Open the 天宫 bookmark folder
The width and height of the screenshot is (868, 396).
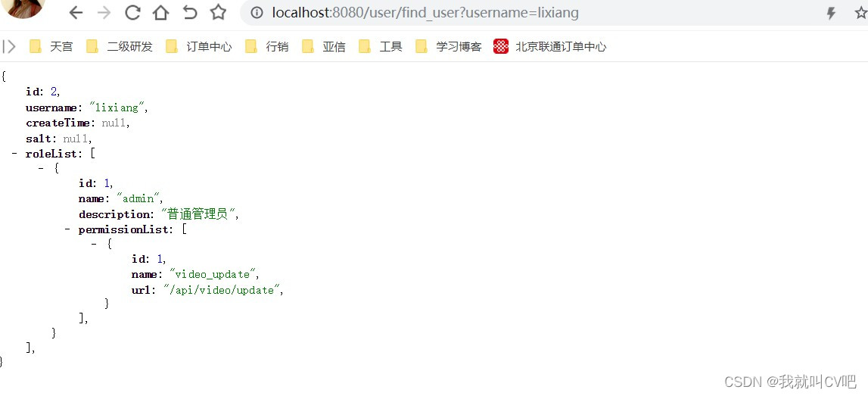(51, 46)
